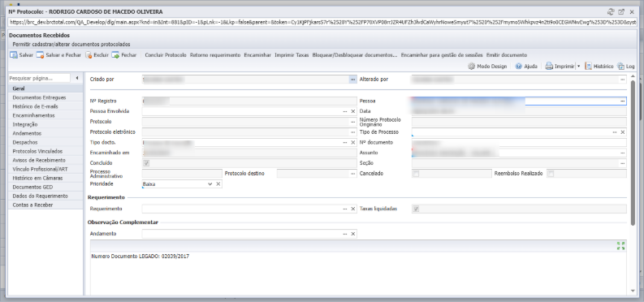This screenshot has height=302, width=644.
Task: Click the Imprimir printer icon
Action: (x=549, y=66)
